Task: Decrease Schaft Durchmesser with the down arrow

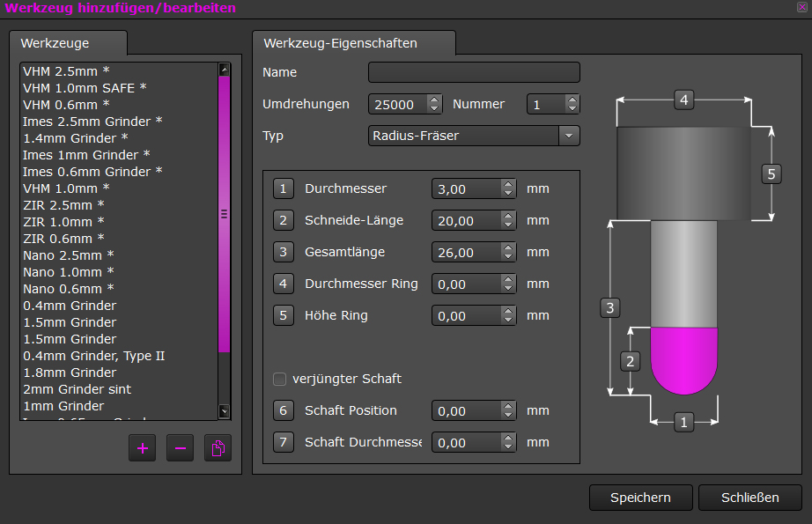Action: click(x=508, y=447)
